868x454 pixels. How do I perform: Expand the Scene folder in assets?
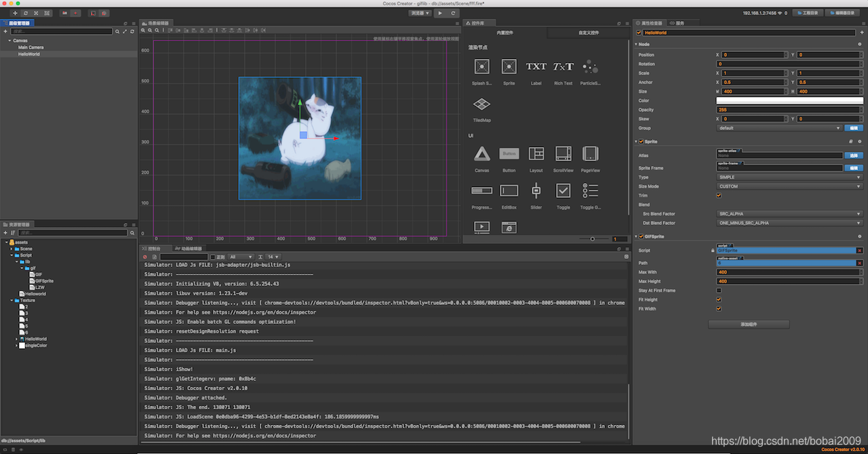pyautogui.click(x=11, y=249)
